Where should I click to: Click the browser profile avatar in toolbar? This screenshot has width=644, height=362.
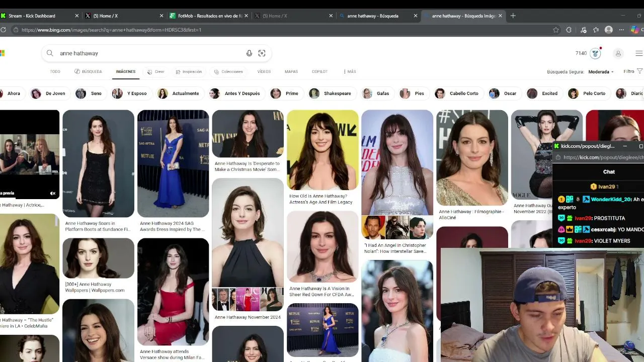point(609,30)
